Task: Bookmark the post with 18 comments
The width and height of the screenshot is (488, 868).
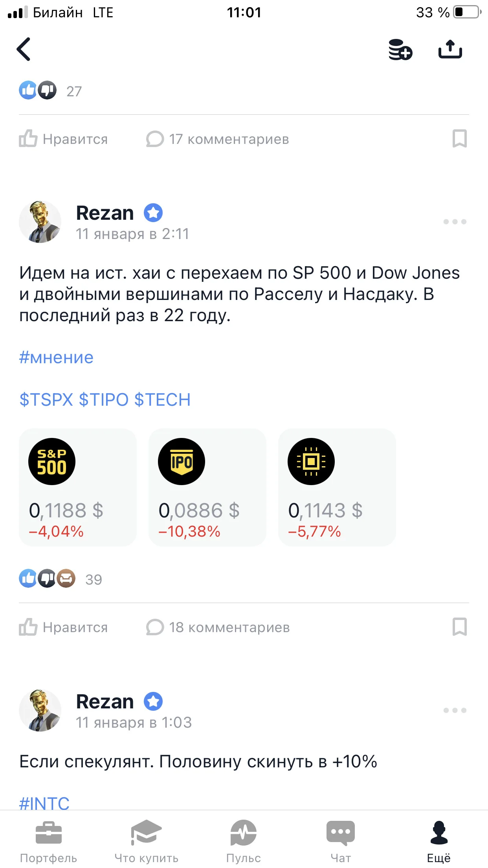Action: 460,627
